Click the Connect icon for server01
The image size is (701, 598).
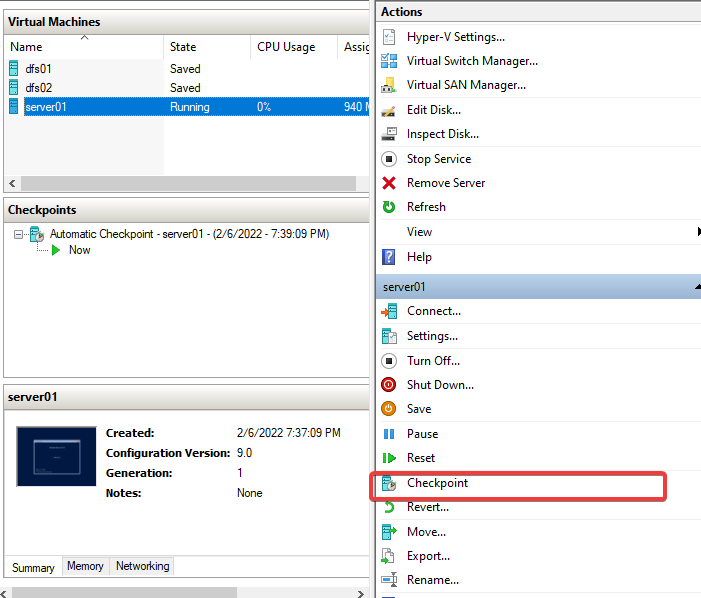389,311
